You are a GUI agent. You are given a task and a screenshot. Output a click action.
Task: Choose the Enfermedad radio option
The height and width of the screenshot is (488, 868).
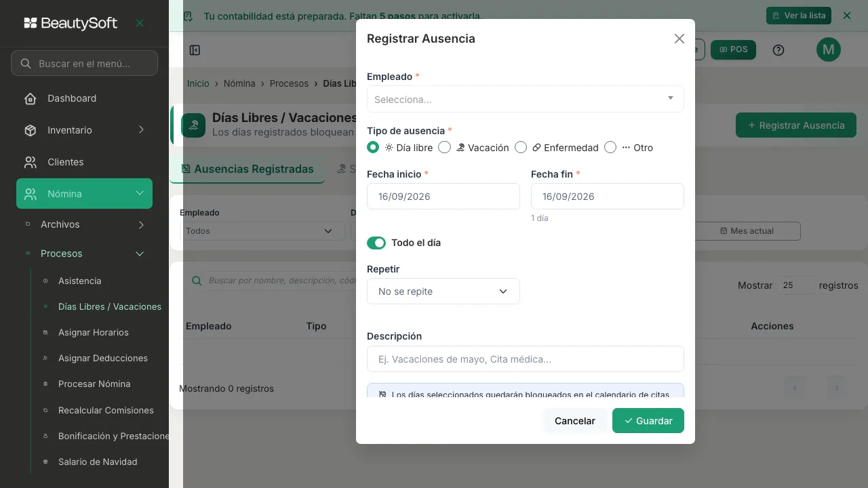pyautogui.click(x=521, y=147)
